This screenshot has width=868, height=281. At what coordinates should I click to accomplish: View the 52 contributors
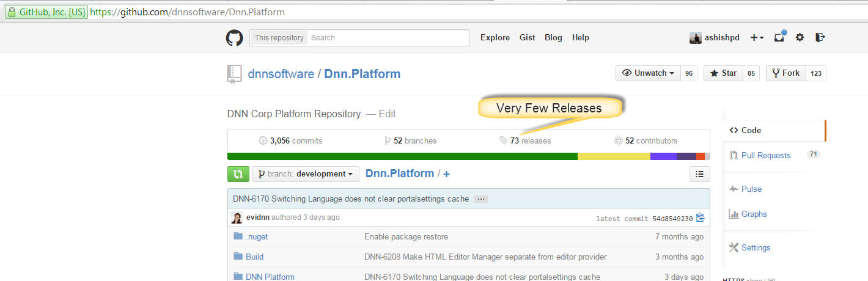pos(646,140)
